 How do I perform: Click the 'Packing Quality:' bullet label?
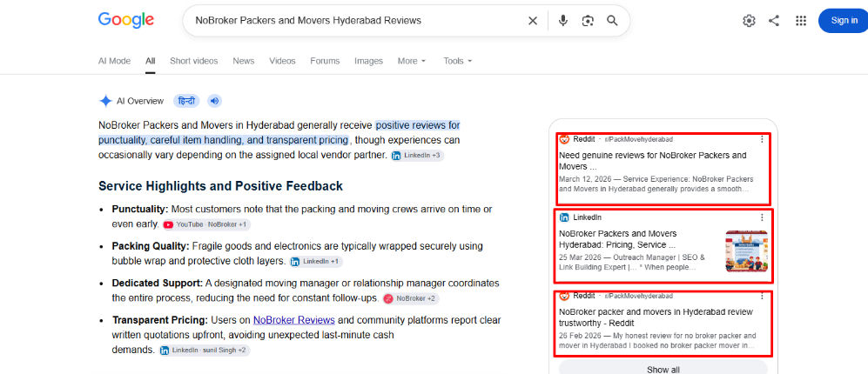click(151, 246)
